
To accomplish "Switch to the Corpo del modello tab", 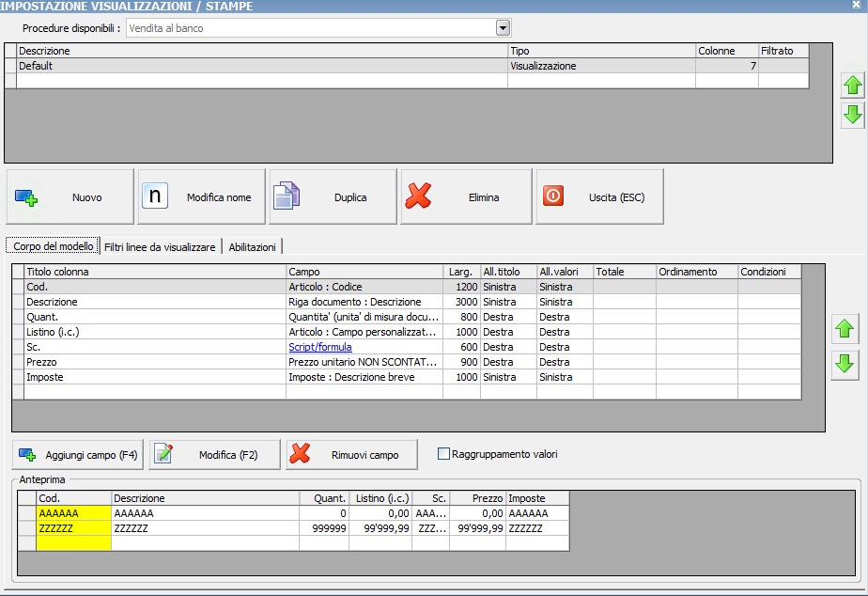I will pyautogui.click(x=54, y=246).
